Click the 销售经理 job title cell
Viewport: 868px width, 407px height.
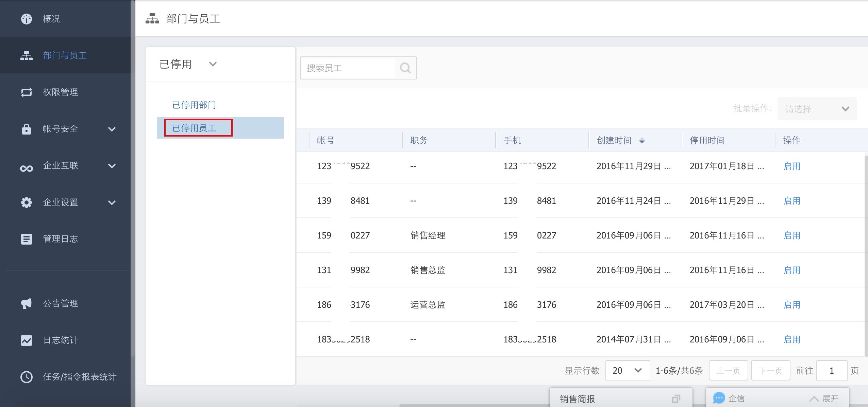coord(428,235)
